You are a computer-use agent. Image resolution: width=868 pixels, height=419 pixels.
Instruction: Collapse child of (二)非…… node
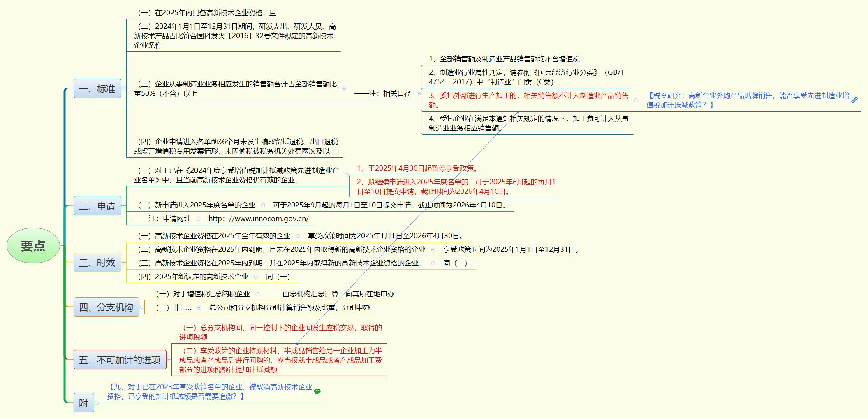click(x=199, y=307)
